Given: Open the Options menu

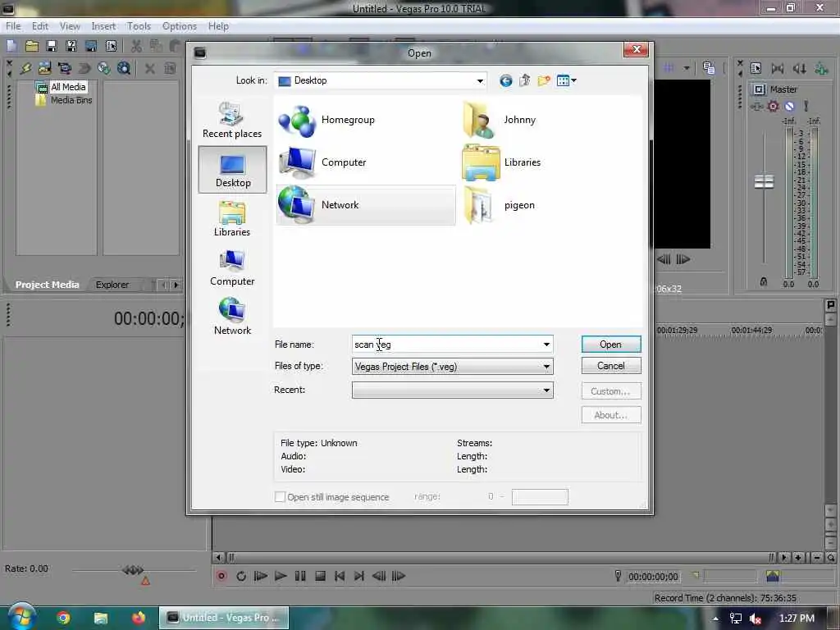Looking at the screenshot, I should click(x=180, y=25).
